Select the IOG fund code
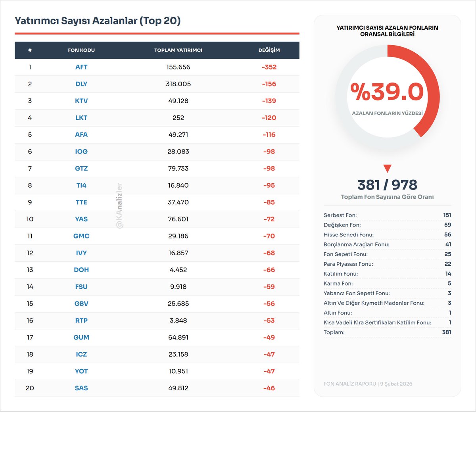Viewport: 476px width, 476px height. tap(81, 152)
